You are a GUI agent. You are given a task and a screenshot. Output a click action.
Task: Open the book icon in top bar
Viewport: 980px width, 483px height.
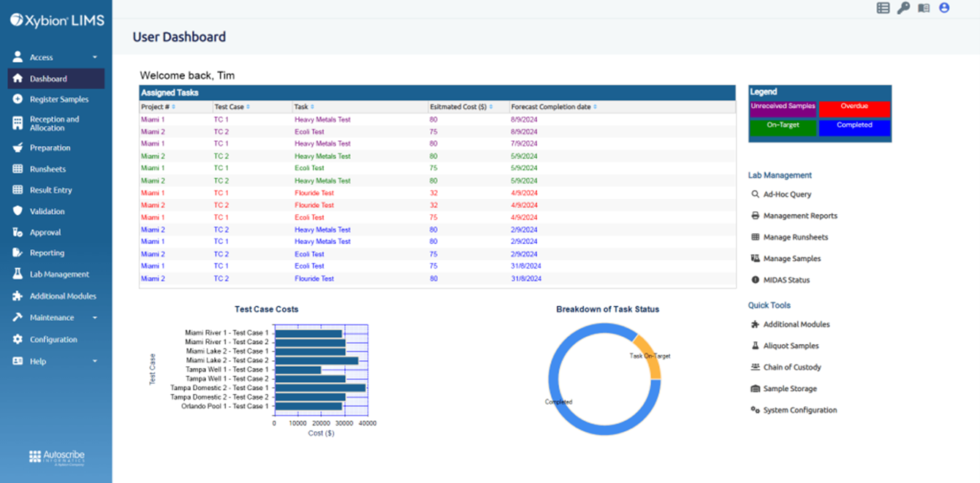(x=924, y=8)
